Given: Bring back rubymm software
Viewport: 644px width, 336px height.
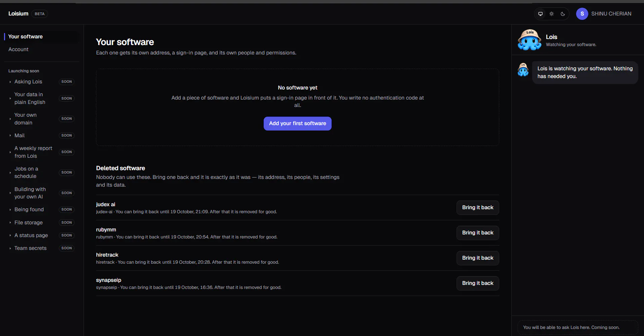Looking at the screenshot, I should [478, 233].
